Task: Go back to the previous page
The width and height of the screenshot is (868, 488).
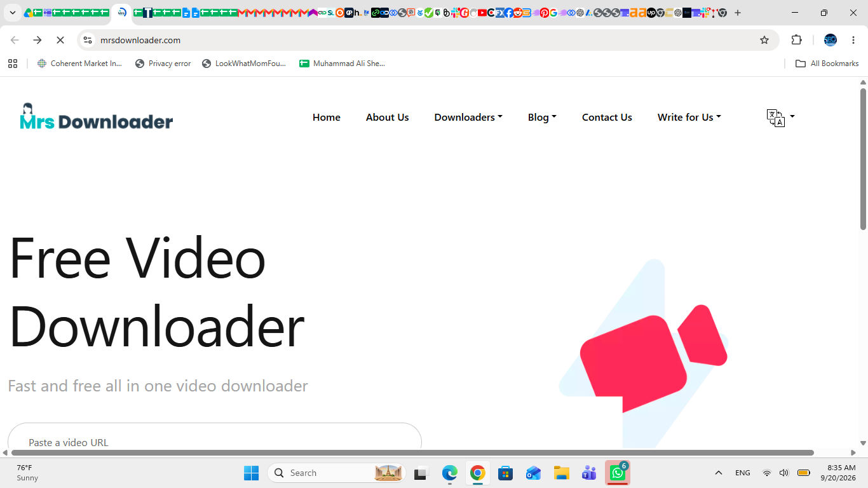Action: point(15,40)
